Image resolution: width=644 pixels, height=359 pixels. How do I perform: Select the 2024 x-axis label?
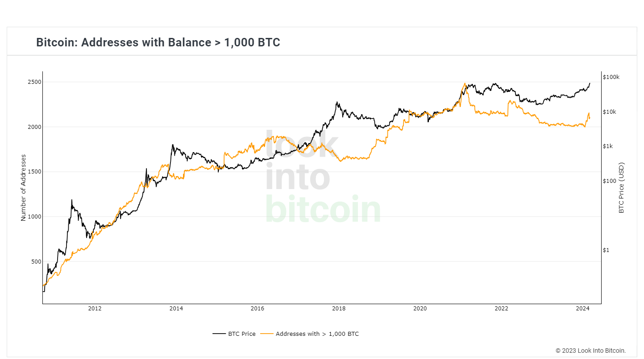pyautogui.click(x=583, y=309)
